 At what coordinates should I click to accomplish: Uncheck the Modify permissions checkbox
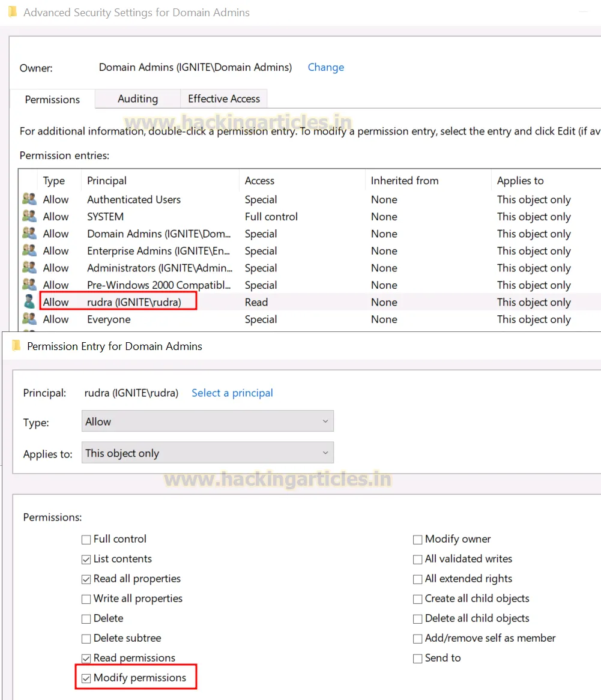pos(86,678)
